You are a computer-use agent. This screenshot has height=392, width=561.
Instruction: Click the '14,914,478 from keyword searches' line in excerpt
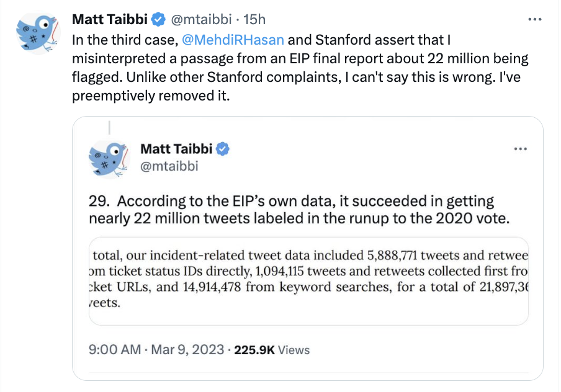[308, 287]
